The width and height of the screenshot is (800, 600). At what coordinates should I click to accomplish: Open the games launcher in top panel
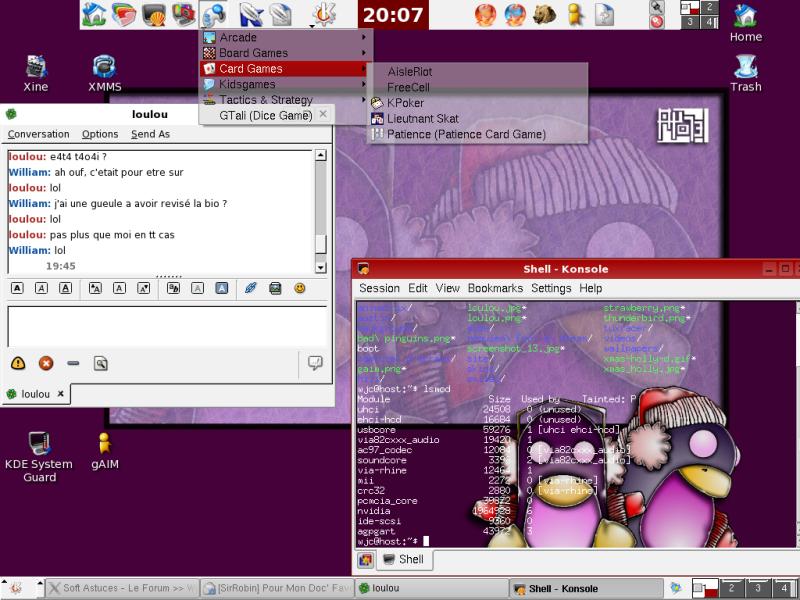(214, 14)
